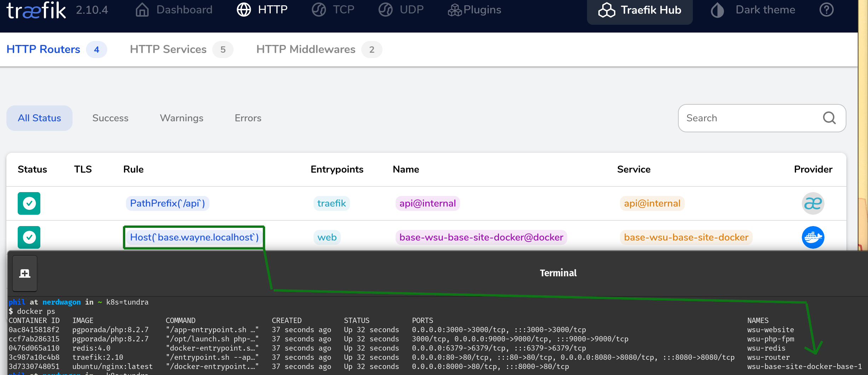Click the HTTP Services count badge 5

(223, 50)
